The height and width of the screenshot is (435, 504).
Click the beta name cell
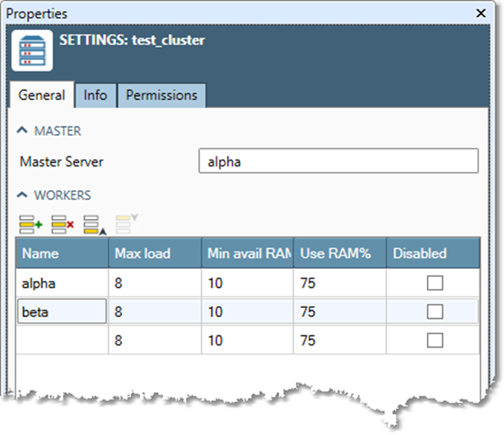62,312
